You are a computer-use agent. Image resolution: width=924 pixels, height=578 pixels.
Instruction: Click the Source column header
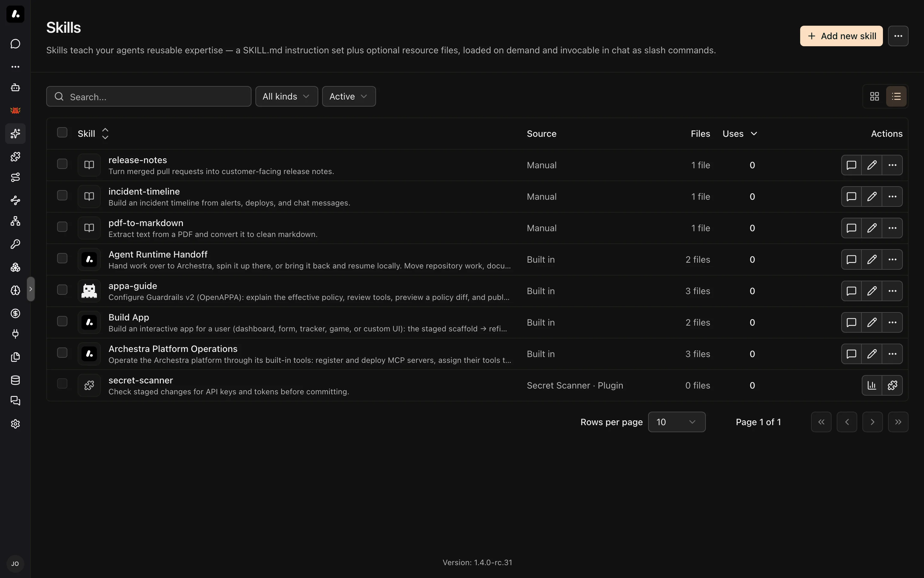(542, 133)
